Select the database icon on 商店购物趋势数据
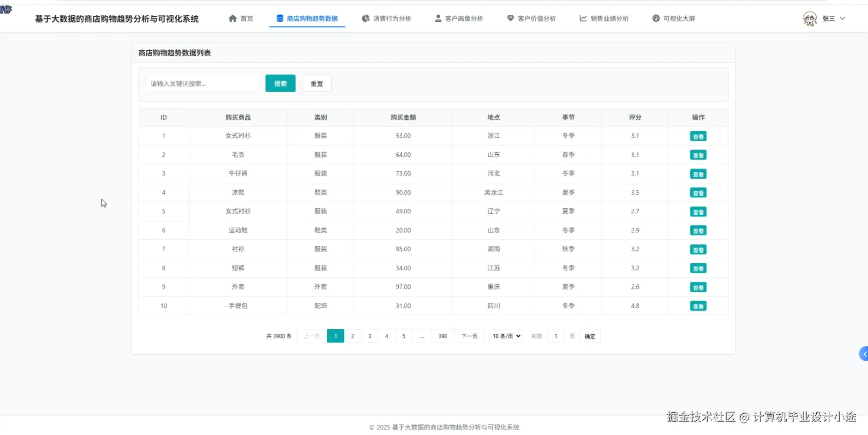The width and height of the screenshot is (868, 435). pos(280,18)
